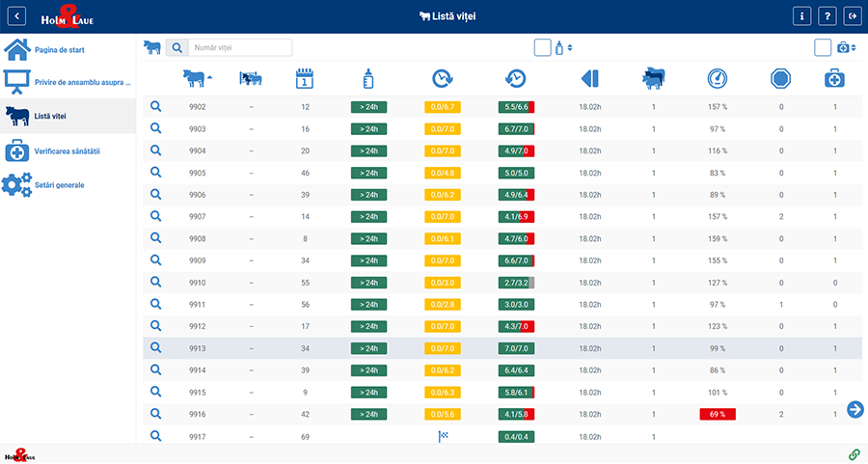Click the feeding bottle column header
Image resolution: width=868 pixels, height=464 pixels.
368,79
